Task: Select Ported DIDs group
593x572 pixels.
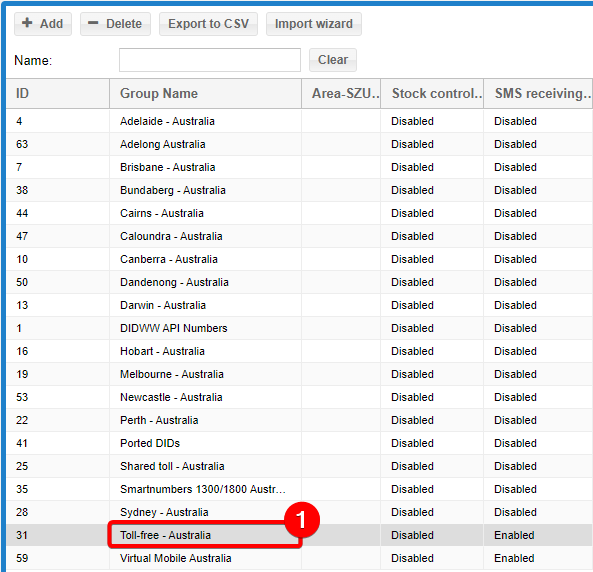Action: click(150, 443)
